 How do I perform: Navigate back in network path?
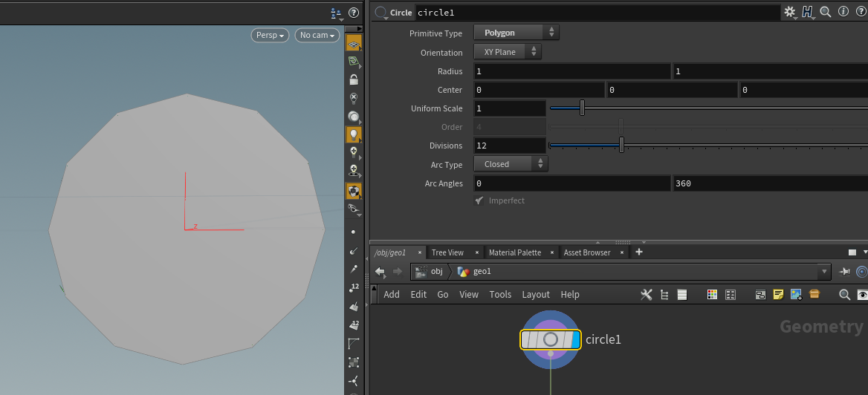pos(380,272)
